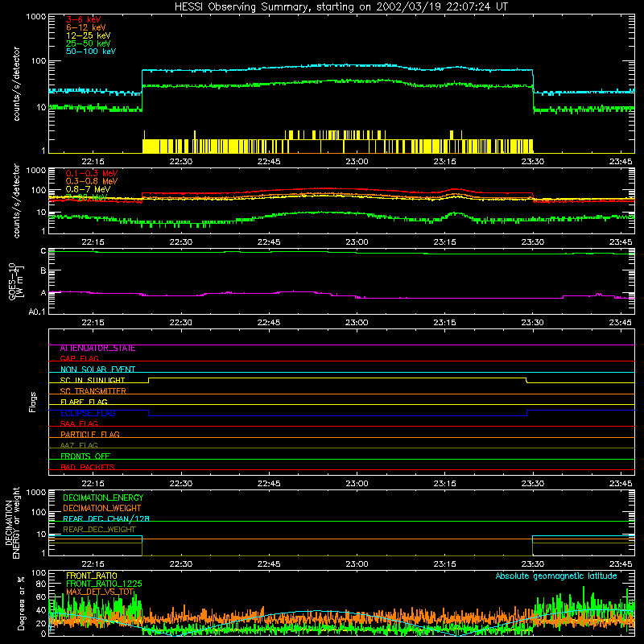Pick the cyan 50-100 keV legend label

click(x=91, y=52)
